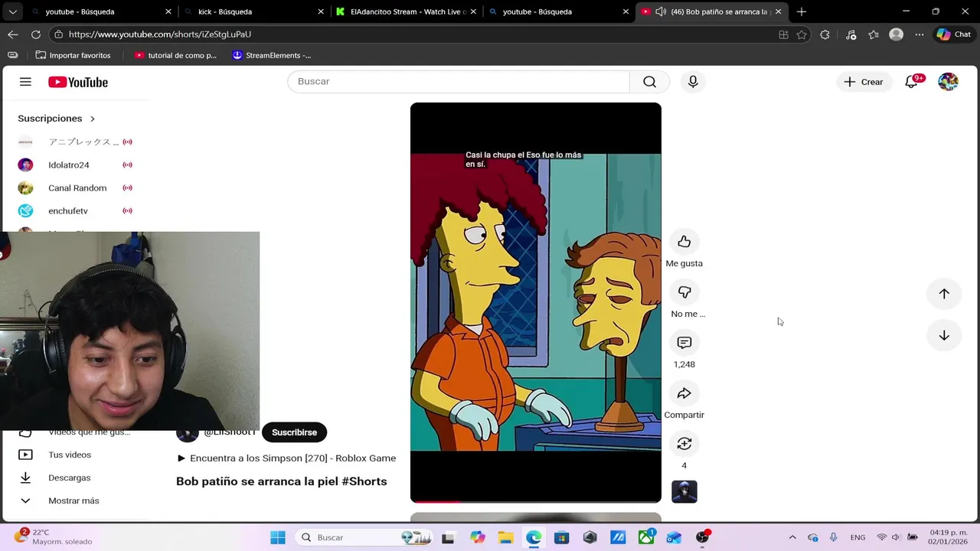Open the ENG language switcher
The image size is (980, 551).
click(x=857, y=537)
